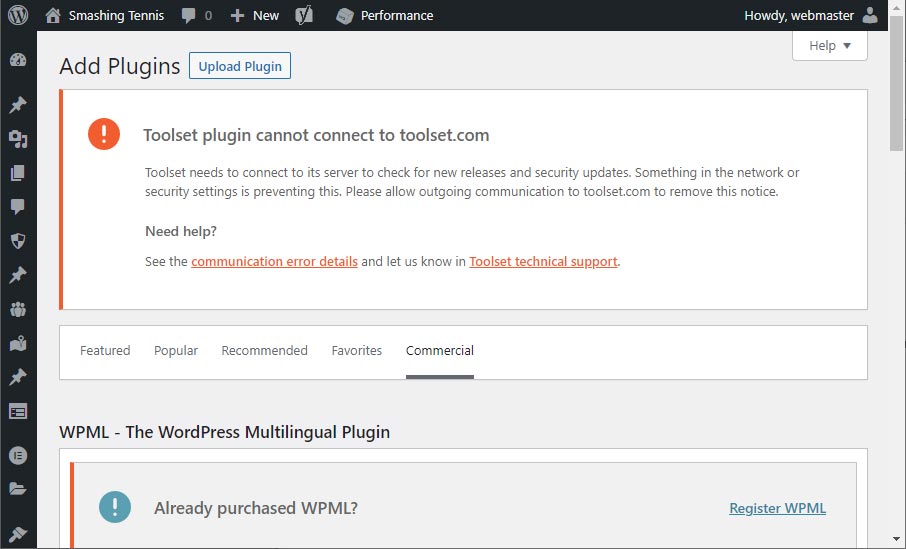This screenshot has width=906, height=549.
Task: Switch to the Recommended tab
Action: (x=265, y=350)
